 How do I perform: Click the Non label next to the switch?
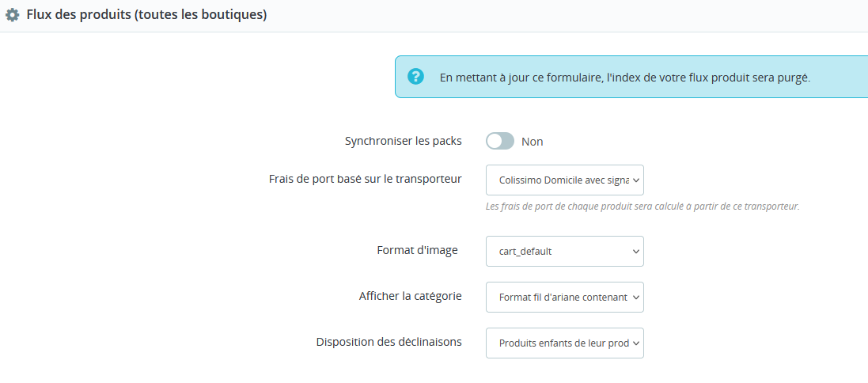pos(532,142)
